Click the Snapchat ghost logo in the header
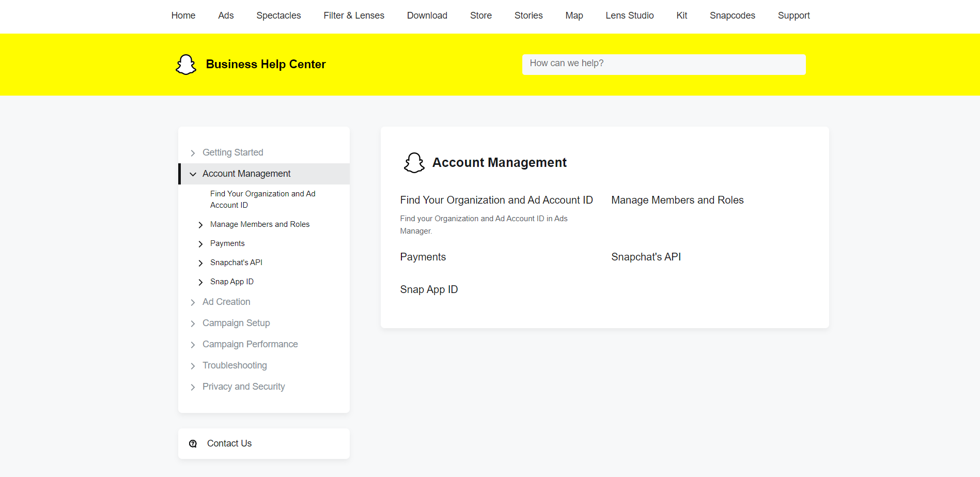This screenshot has height=477, width=980. click(x=186, y=65)
